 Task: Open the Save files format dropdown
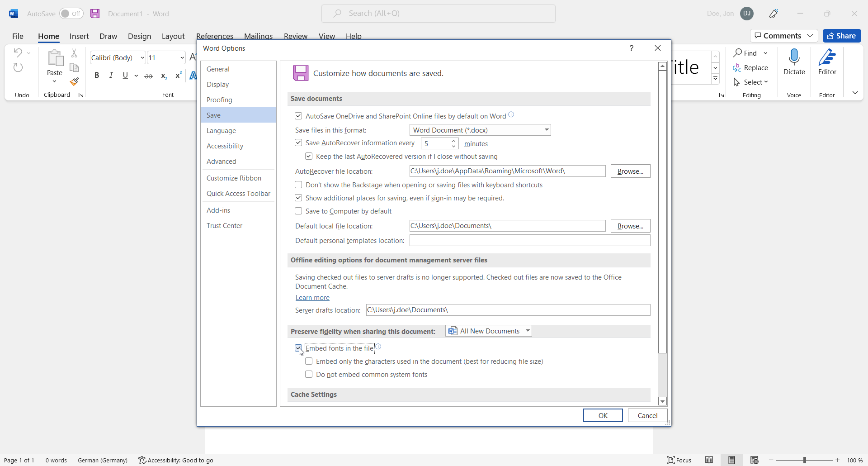546,130
